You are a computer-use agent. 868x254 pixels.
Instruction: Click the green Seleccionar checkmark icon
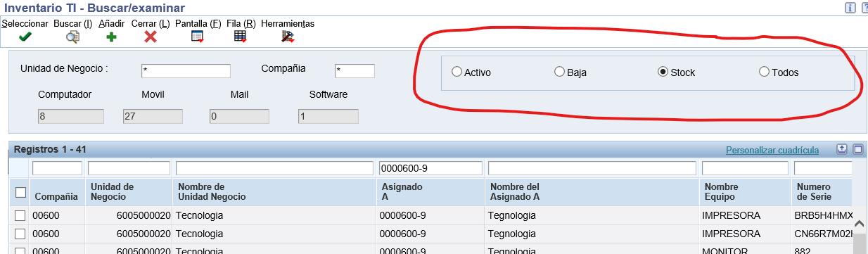pos(25,37)
